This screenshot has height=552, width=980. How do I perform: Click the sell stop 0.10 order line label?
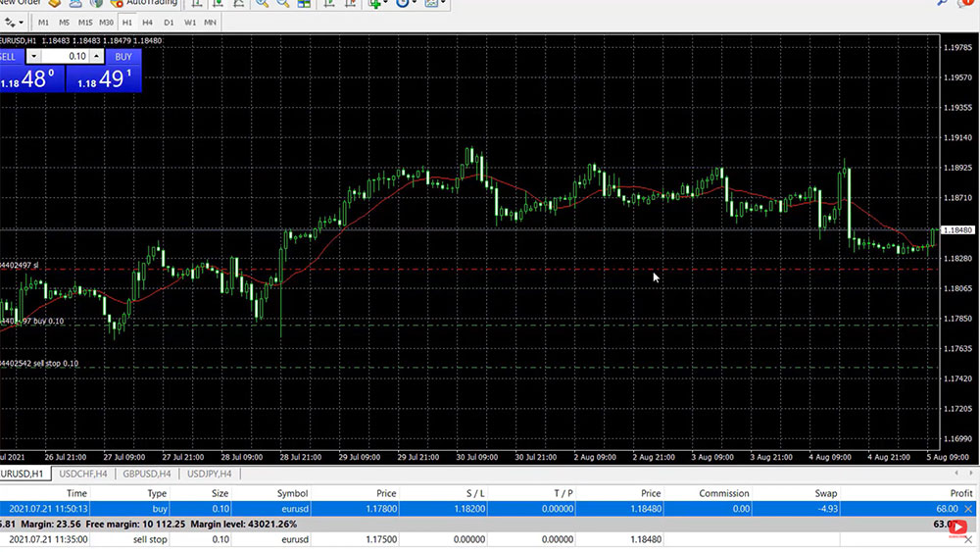point(39,363)
